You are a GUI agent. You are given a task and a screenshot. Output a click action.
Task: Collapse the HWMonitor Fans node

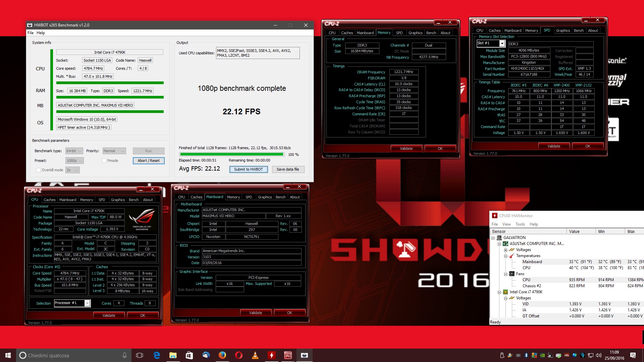505,274
